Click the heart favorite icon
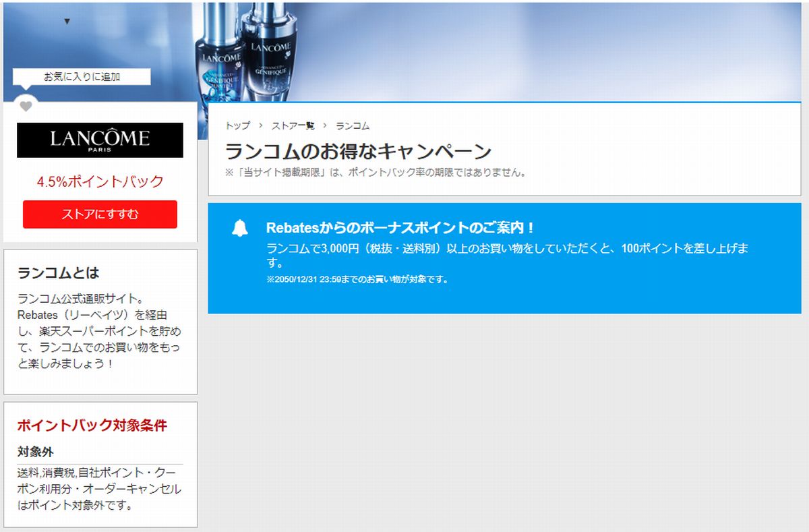The height and width of the screenshot is (532, 809). (26, 107)
